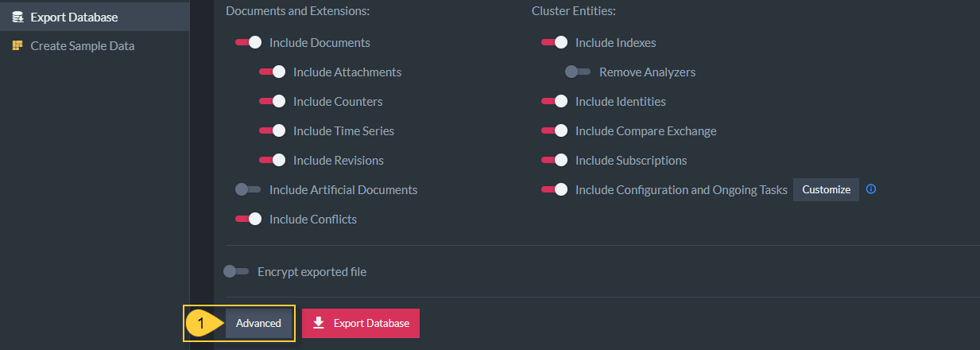The height and width of the screenshot is (350, 980).
Task: Enable Encrypt exported file switch
Action: (x=236, y=272)
